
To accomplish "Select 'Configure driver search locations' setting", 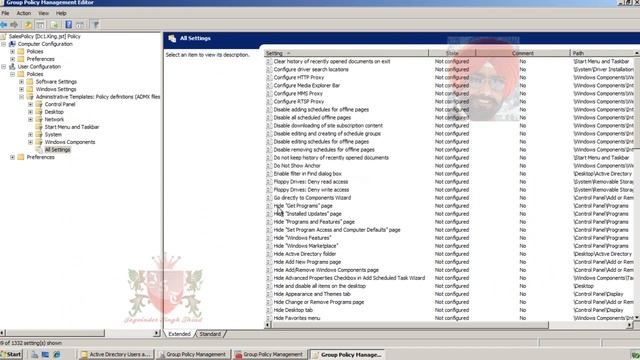I will [311, 69].
